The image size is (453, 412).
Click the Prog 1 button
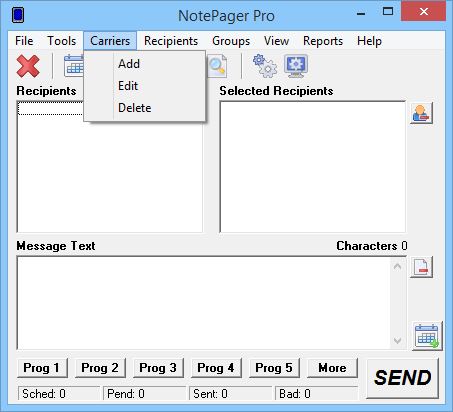pos(42,368)
